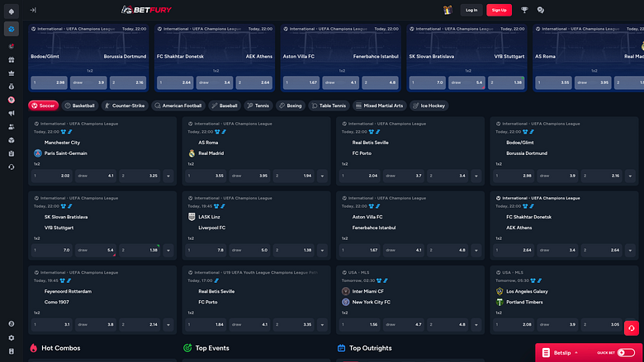
Task: Pick draw odds 3.95 for Roma–Real Madrid
Action: click(x=249, y=176)
